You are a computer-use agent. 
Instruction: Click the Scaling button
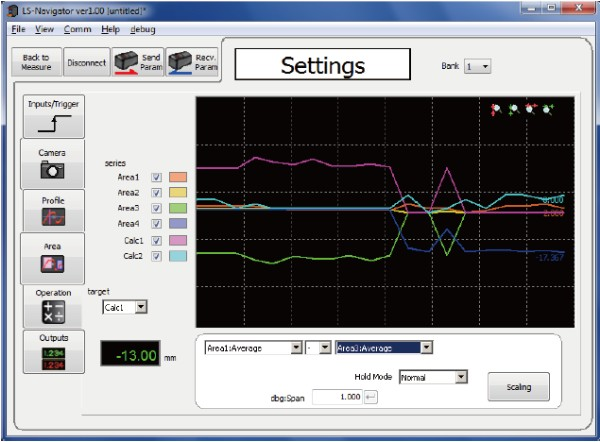click(518, 387)
